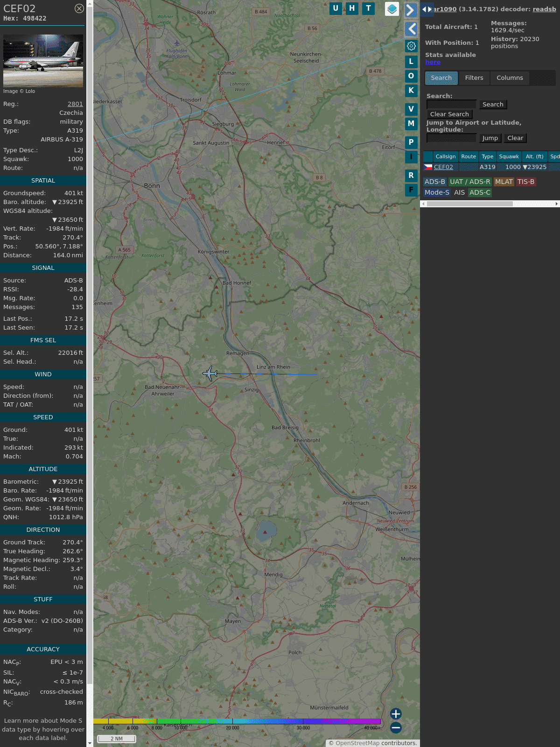Switch to the Filters tab
The image size is (560, 747).
[474, 78]
